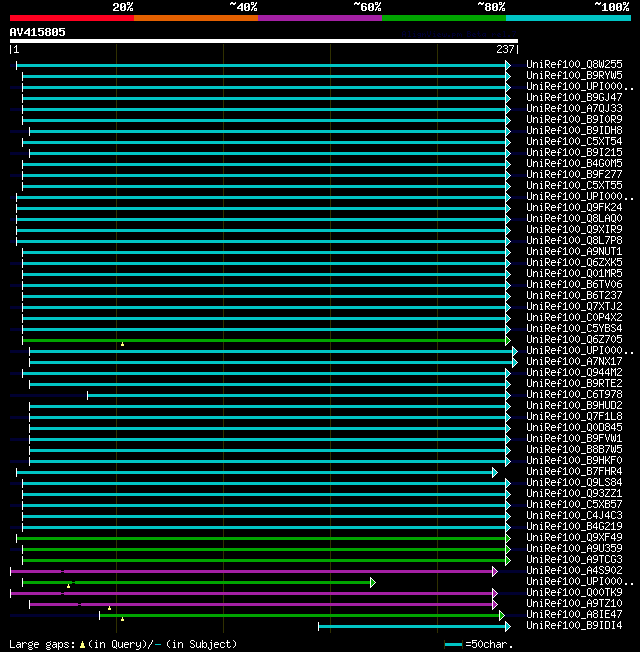Click the green arrowhead of UniRef100_A8IE47 alignment
640x652 pixels.
[x=502, y=615]
